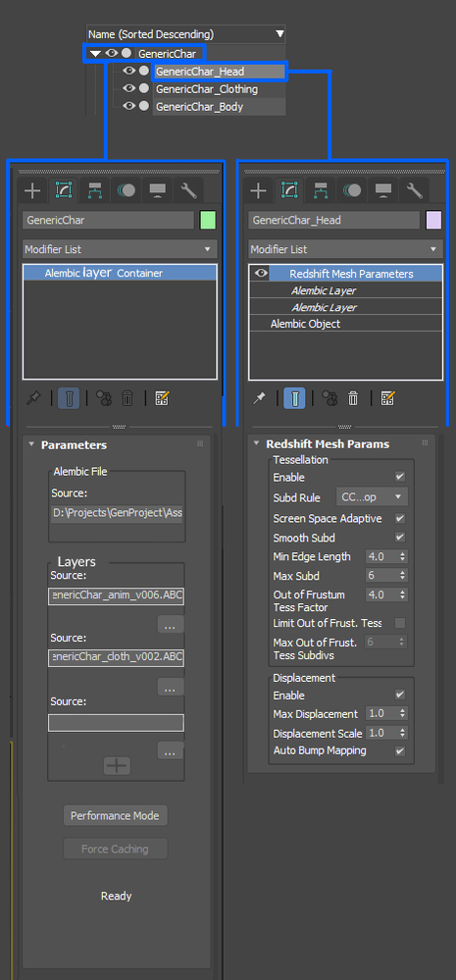This screenshot has height=980, width=456.
Task: Toggle Smooth Subd checkbox
Action: tap(400, 537)
